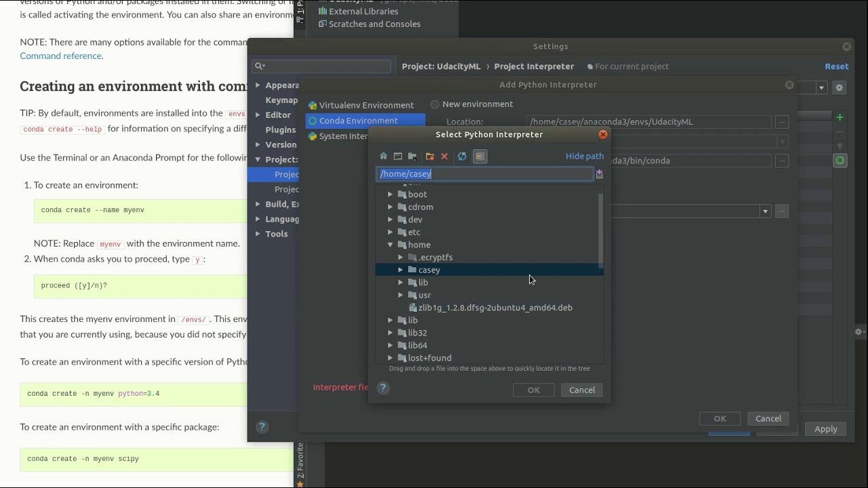Screen dimensions: 868x488
Task: Open External Libraries in project tree
Action: 358,12
